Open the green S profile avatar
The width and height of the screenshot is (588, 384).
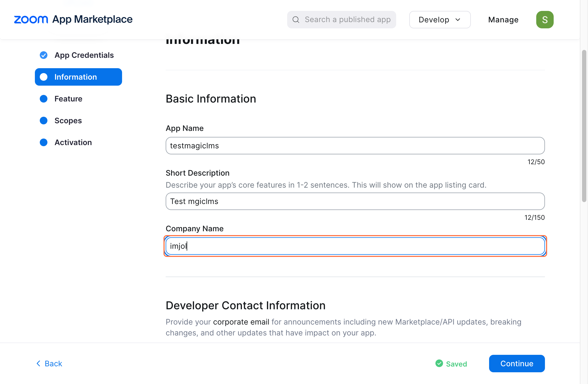click(x=545, y=20)
